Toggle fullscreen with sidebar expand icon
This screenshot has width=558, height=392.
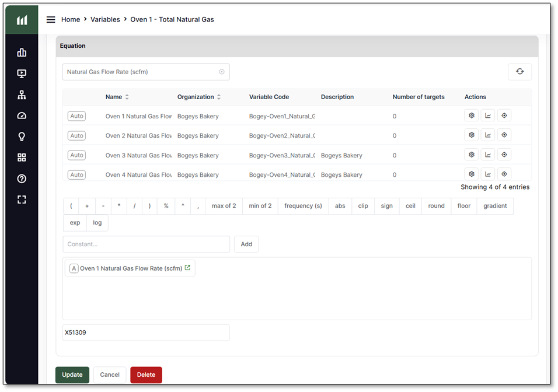[22, 199]
